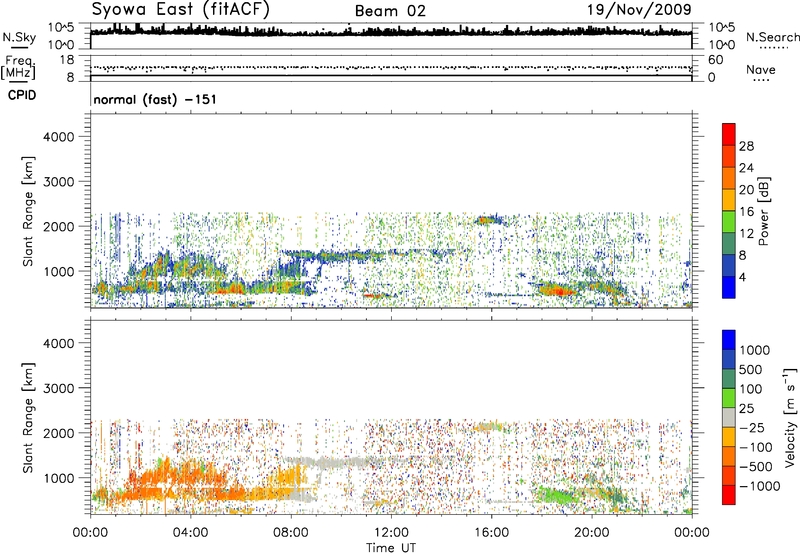Click the yellow segment of power colorbar
This screenshot has height=554, width=800.
tap(729, 200)
